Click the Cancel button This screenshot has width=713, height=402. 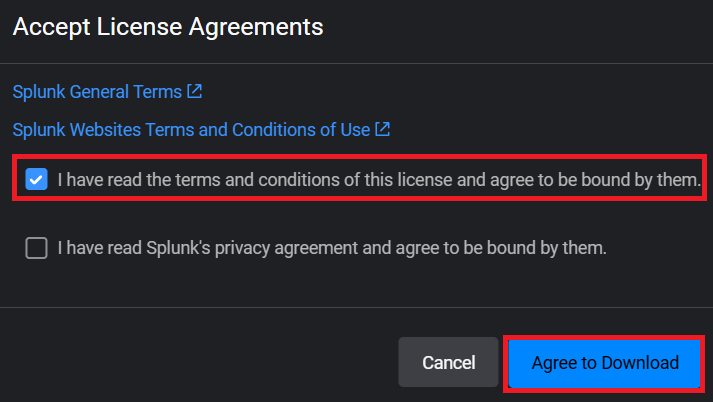point(448,362)
